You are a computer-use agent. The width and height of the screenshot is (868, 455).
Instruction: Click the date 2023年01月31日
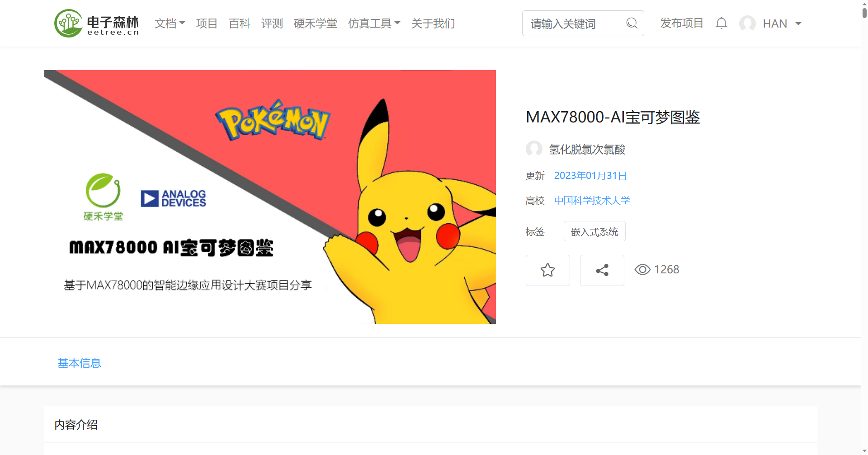[x=590, y=176]
